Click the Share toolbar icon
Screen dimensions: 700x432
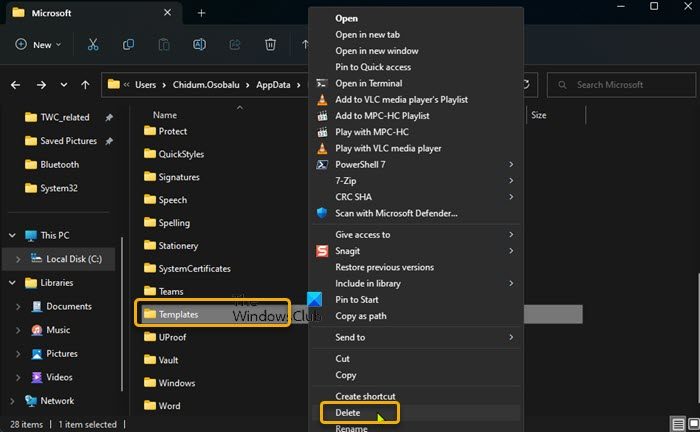(x=235, y=45)
